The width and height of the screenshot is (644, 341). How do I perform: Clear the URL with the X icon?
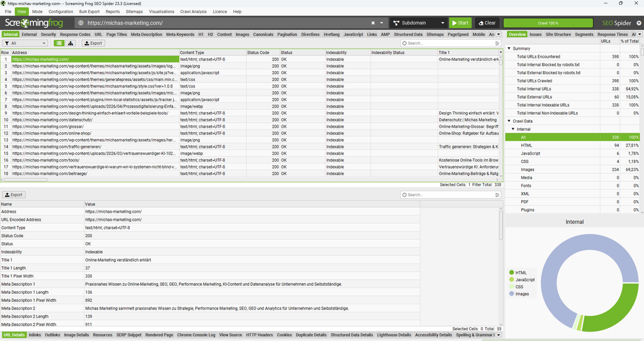coord(373,23)
